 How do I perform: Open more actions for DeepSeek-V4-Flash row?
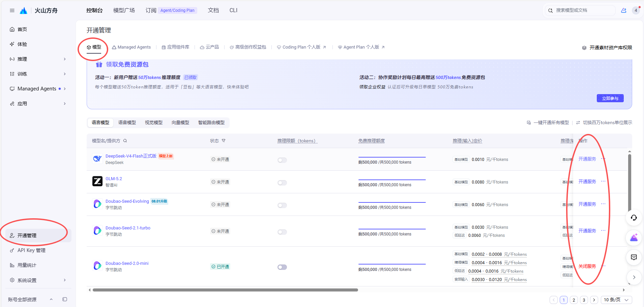(x=603, y=159)
